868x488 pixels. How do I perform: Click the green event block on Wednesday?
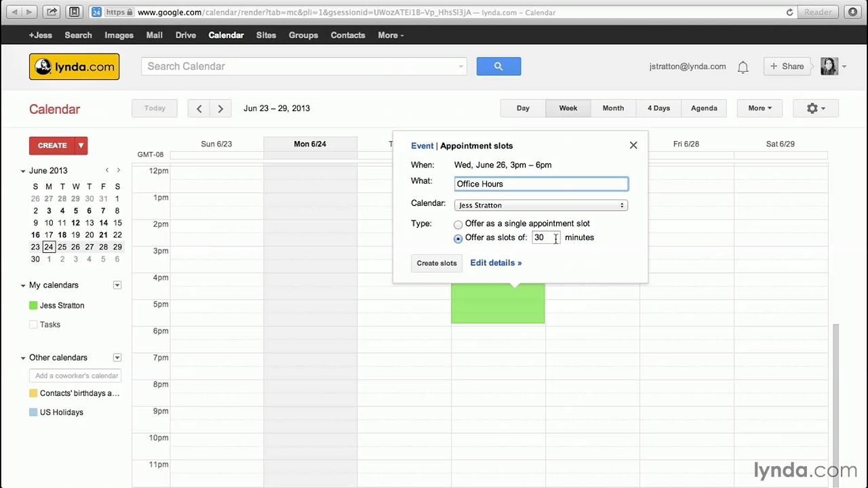498,303
